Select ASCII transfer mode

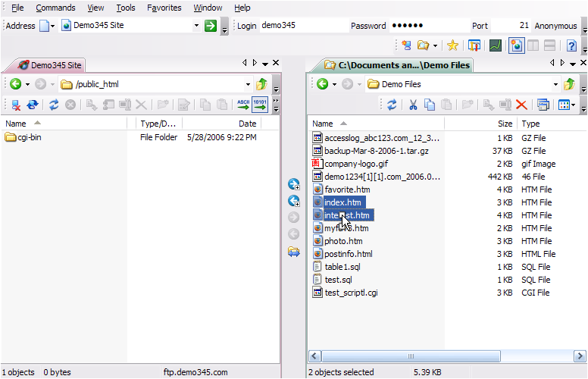tap(243, 105)
